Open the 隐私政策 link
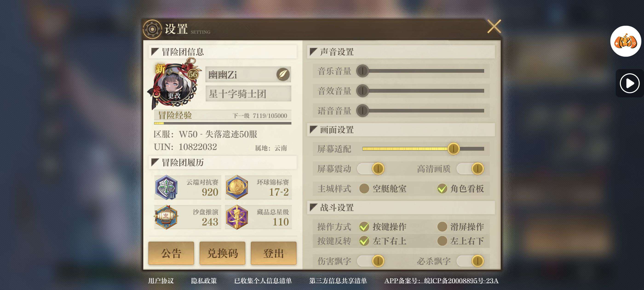 coord(204,281)
